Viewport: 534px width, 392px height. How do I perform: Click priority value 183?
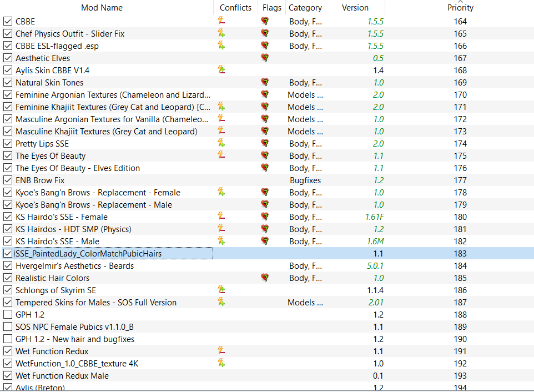460,253
